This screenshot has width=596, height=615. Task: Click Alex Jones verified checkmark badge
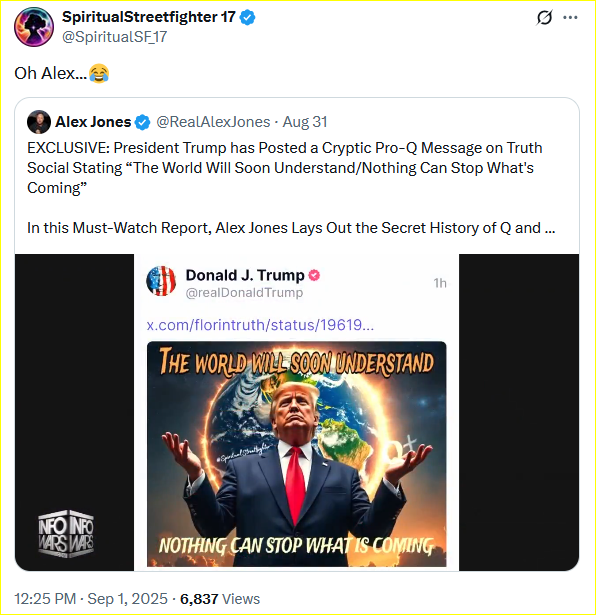pyautogui.click(x=142, y=122)
